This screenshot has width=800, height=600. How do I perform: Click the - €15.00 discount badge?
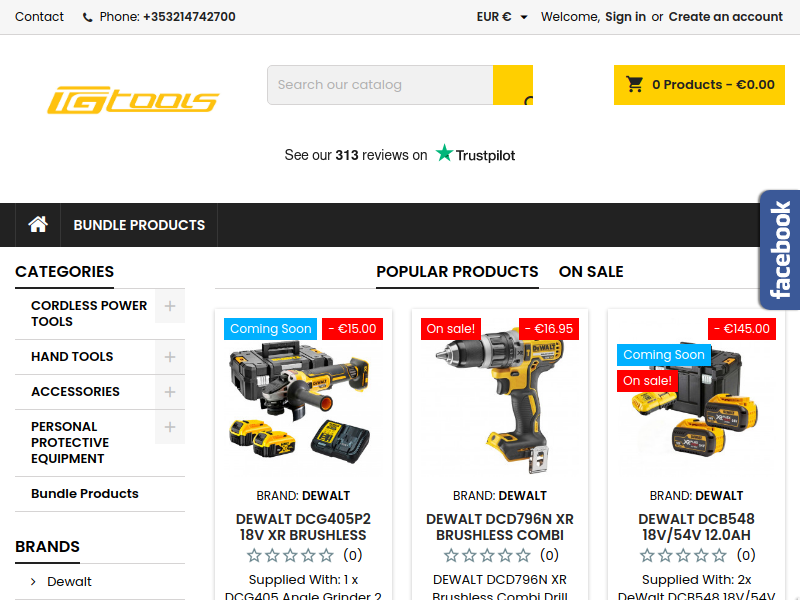pyautogui.click(x=352, y=329)
